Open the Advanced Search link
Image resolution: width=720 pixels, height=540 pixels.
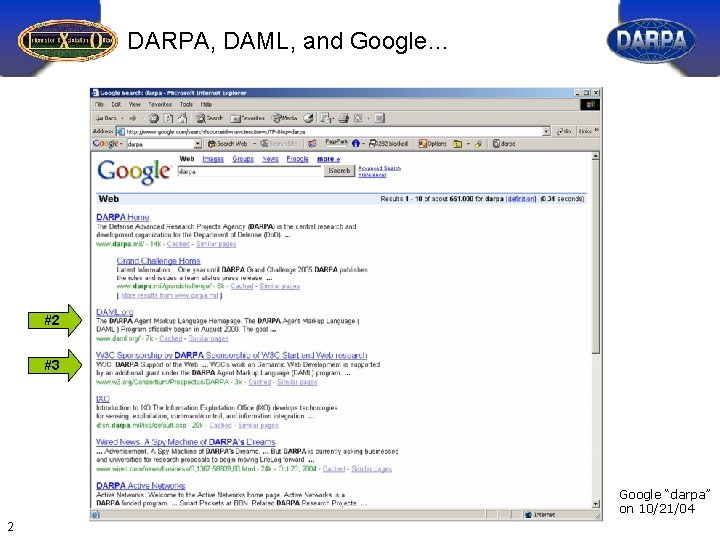(x=379, y=168)
